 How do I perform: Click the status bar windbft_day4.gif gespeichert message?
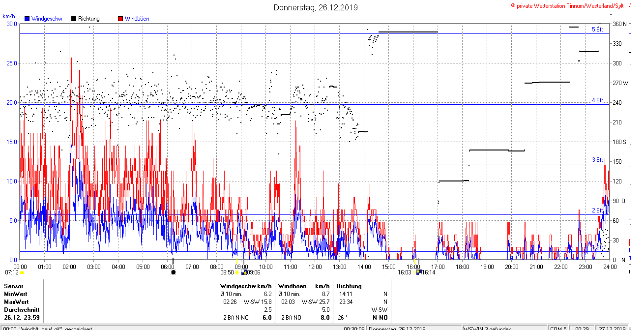(47, 328)
